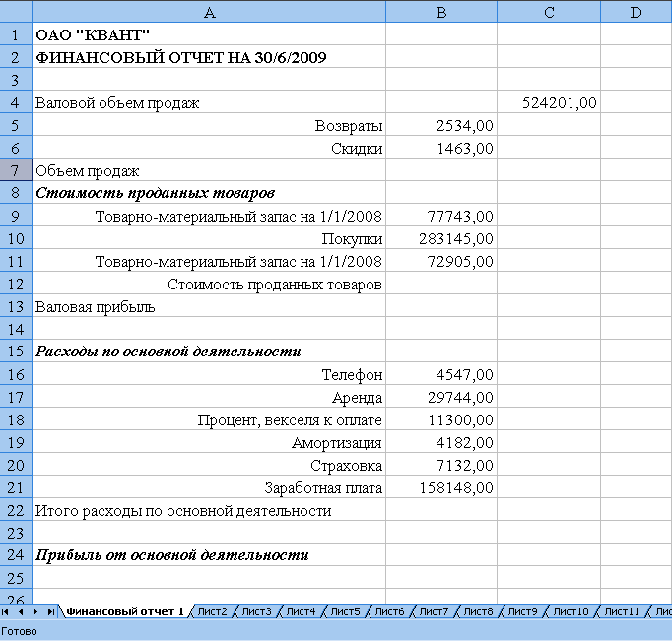The width and height of the screenshot is (672, 641).
Task: Select right-aligned Стоимость проданных товаров in row 12
Action: coord(209,284)
